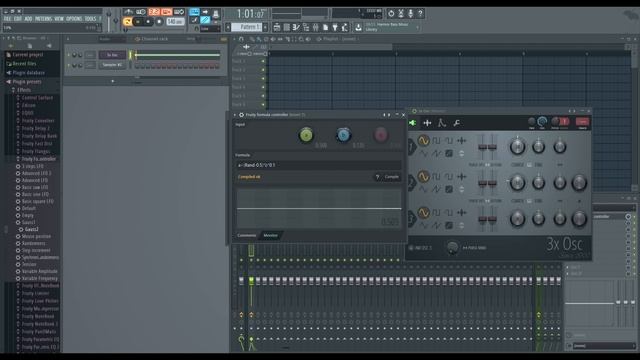Viewport: 640px width, 360px height.
Task: Select Basic saw LFO preset
Action: pos(35,187)
